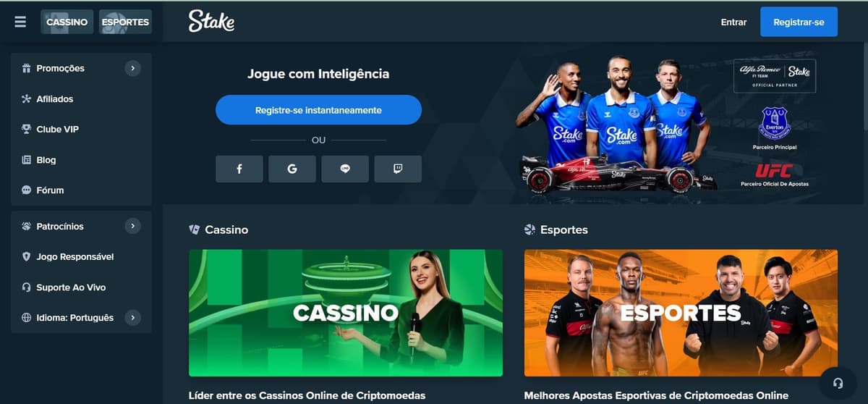Screen dimensions: 868x404
Task: Click the Stake logo
Action: [211, 21]
